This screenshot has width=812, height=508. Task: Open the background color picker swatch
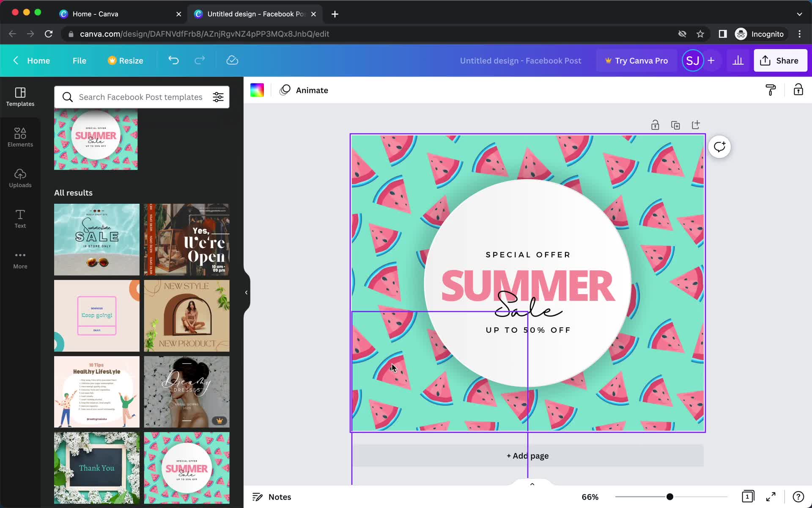tap(257, 90)
